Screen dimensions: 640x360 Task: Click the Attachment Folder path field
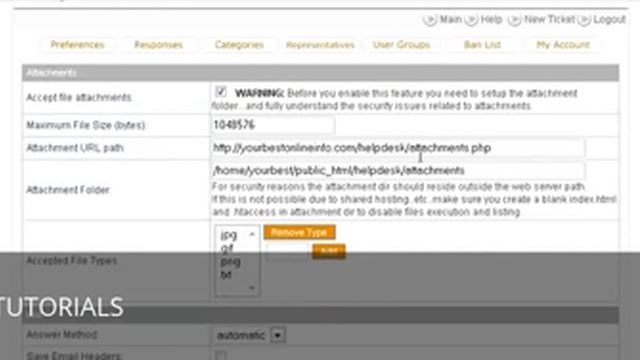[398, 170]
